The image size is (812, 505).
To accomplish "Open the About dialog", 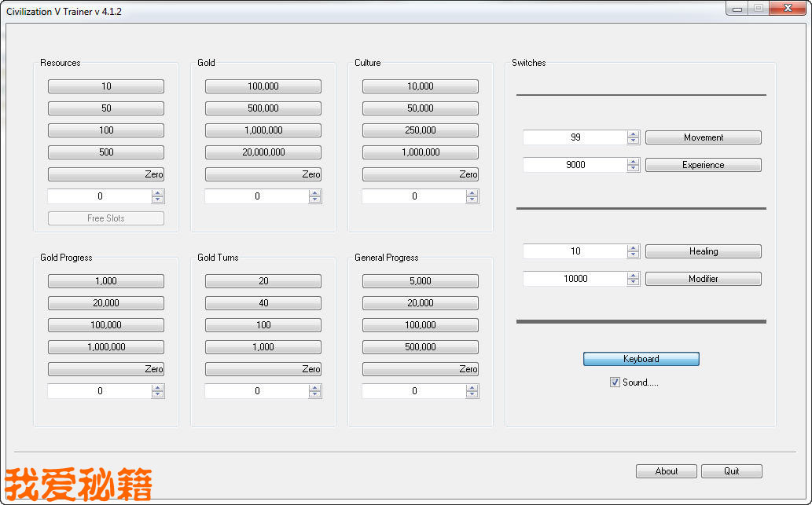I will [x=666, y=471].
